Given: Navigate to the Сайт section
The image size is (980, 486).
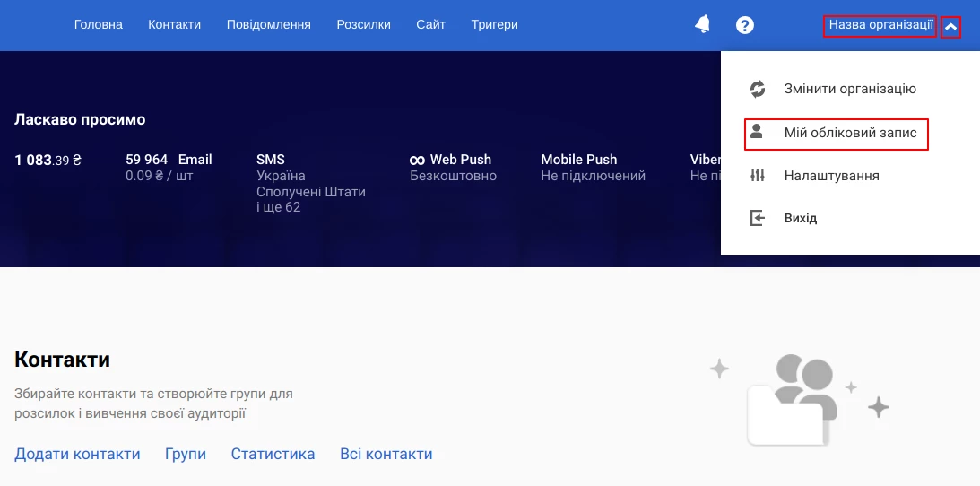Looking at the screenshot, I should [x=430, y=25].
